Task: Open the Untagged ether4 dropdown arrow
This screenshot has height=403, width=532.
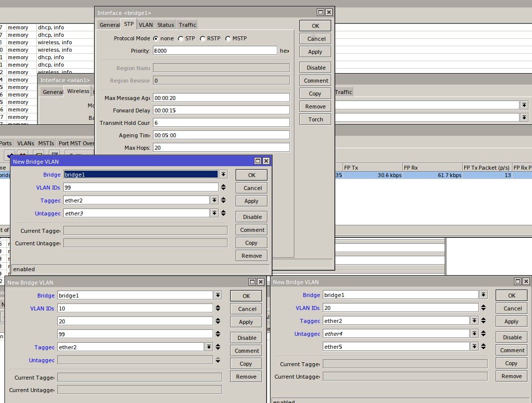Action: pos(474,334)
